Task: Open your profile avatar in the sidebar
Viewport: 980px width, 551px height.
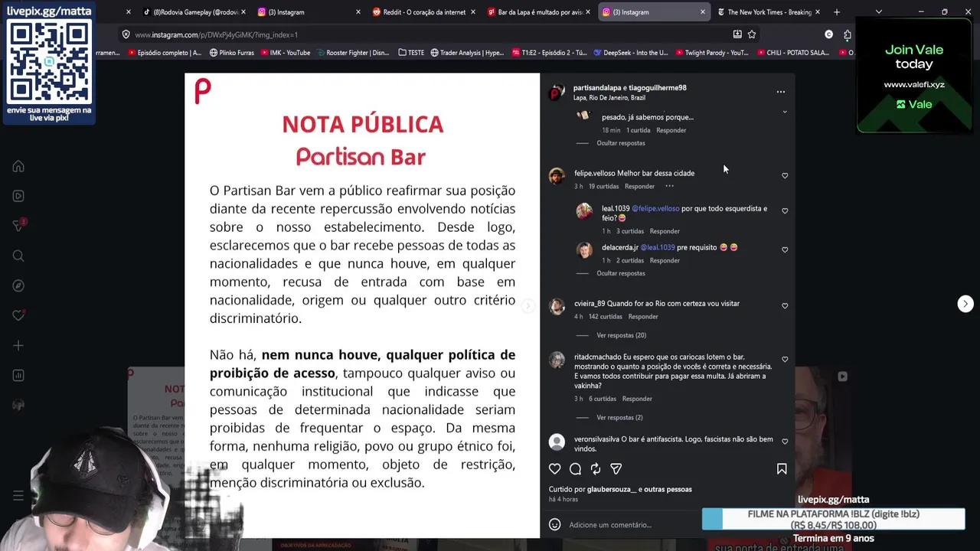Action: click(18, 405)
